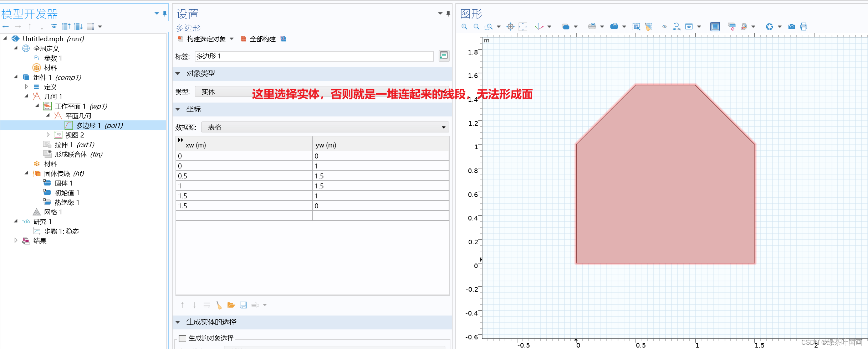Pin the 模型开发器 panel
Image resolution: width=868 pixels, height=349 pixels.
pos(164,13)
